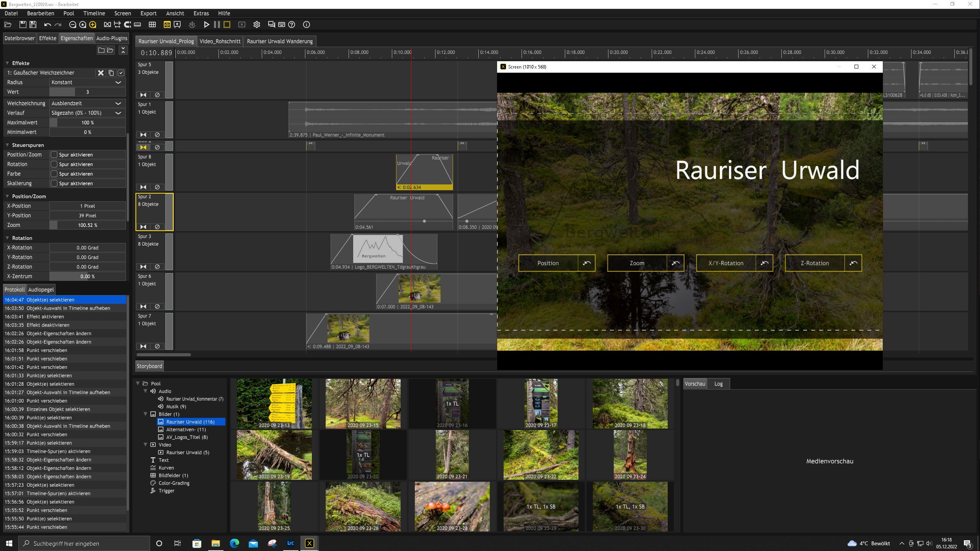Open the Verlauf Sägezahn dropdown
Image resolution: width=980 pixels, height=551 pixels.
point(87,113)
